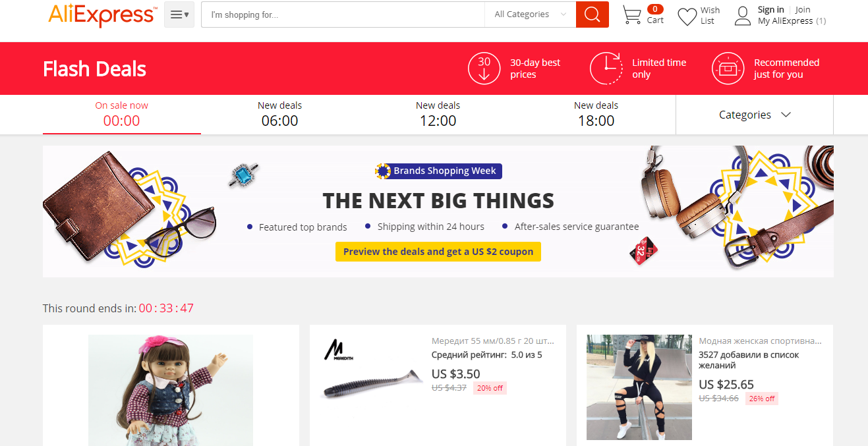Switch to New deals 18:00 tab

pos(596,114)
